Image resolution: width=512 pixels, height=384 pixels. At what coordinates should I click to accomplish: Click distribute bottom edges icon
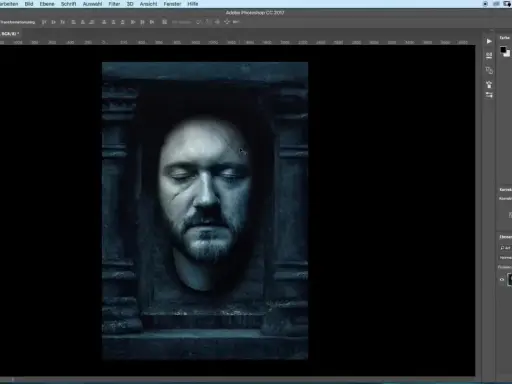(123, 22)
